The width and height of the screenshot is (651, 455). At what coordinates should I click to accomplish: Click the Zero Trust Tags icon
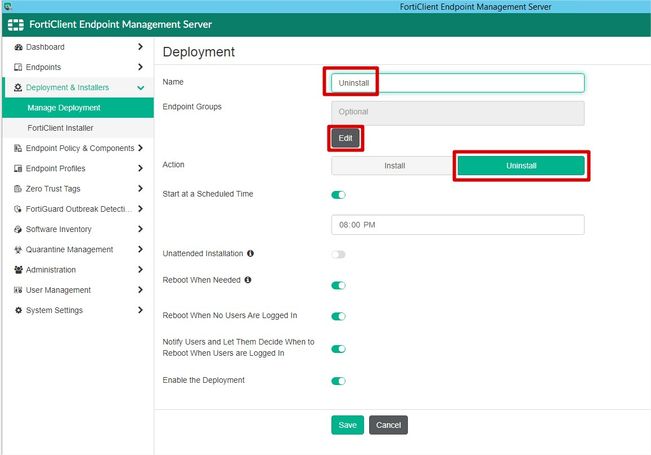pyautogui.click(x=18, y=189)
